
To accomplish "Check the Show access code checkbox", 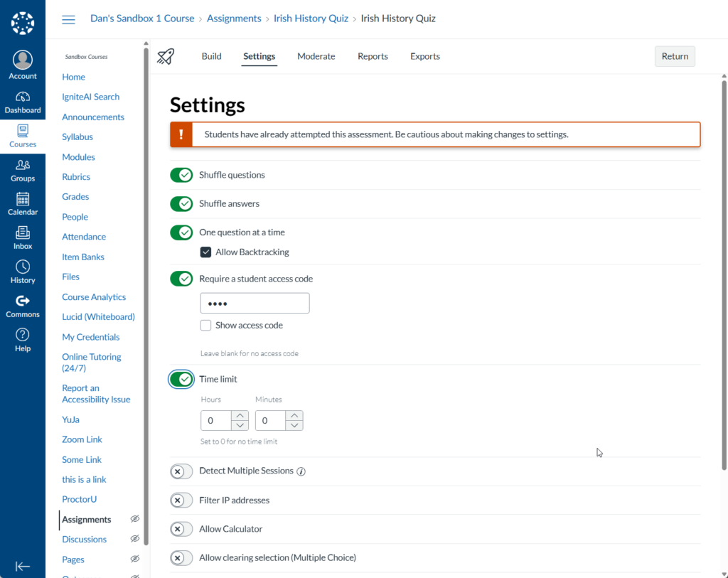I will tap(205, 326).
